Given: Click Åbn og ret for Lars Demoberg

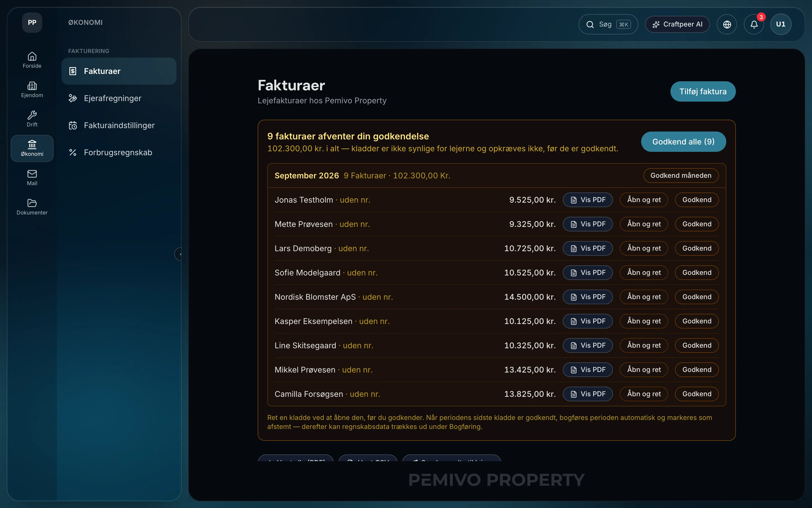Looking at the screenshot, I should click(x=644, y=248).
